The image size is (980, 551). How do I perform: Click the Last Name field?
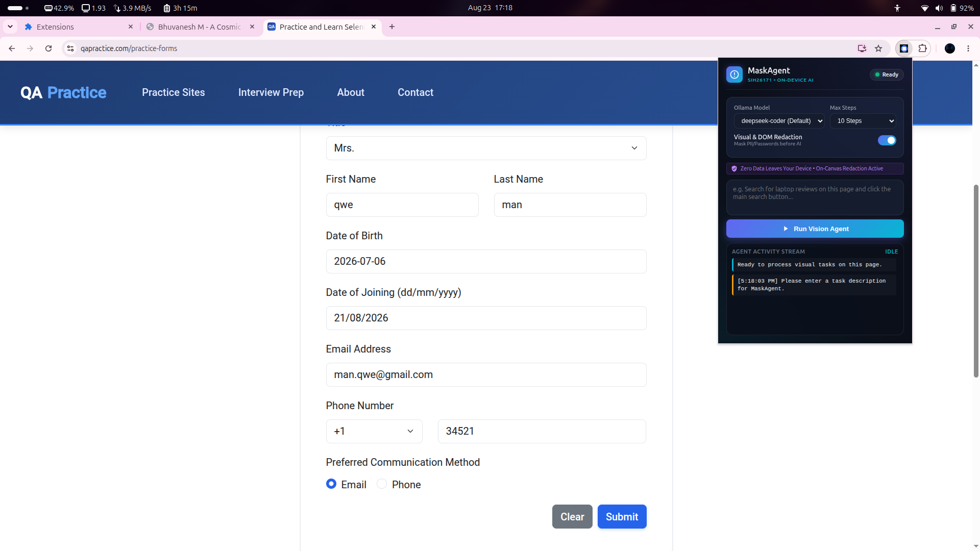coord(570,205)
